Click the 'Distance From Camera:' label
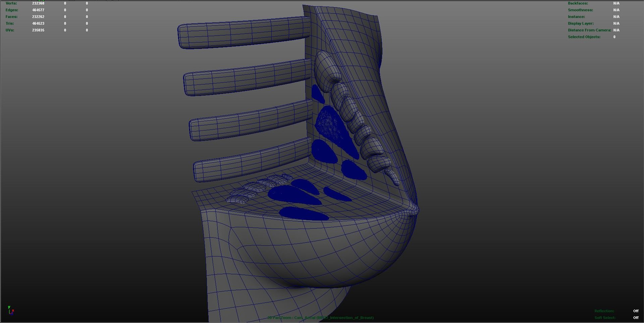The height and width of the screenshot is (323, 644). [590, 30]
